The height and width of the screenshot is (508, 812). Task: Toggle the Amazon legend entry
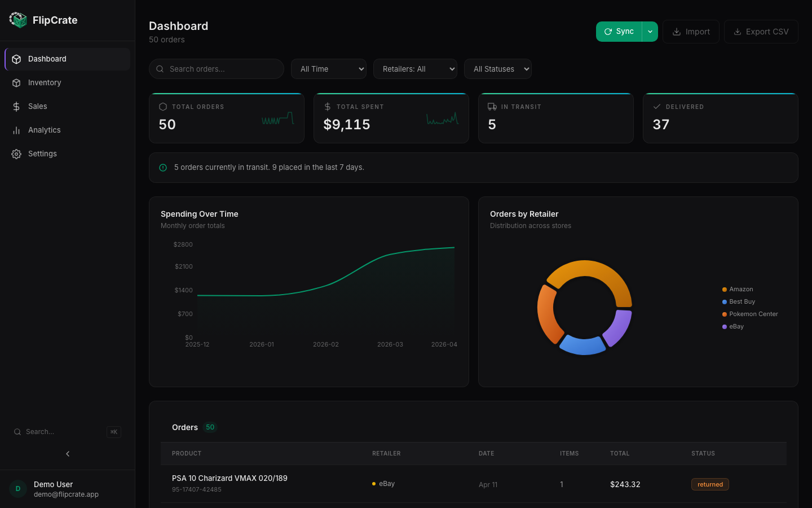pos(739,289)
